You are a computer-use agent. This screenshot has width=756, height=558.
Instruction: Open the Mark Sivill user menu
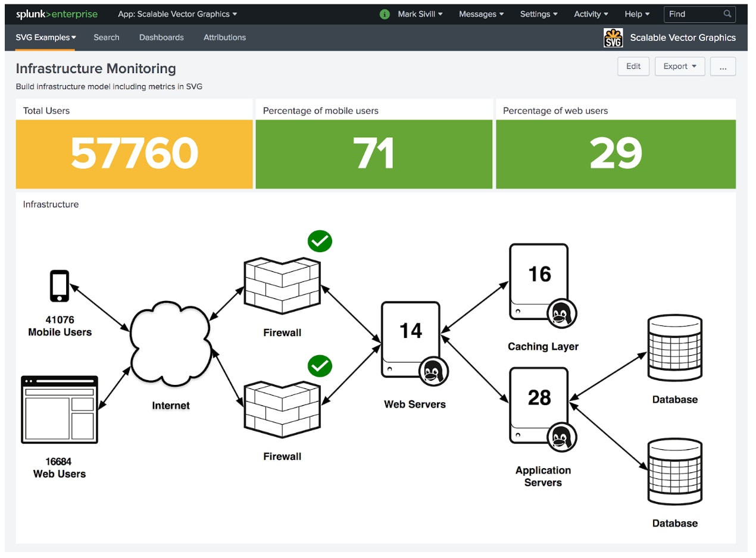[420, 14]
